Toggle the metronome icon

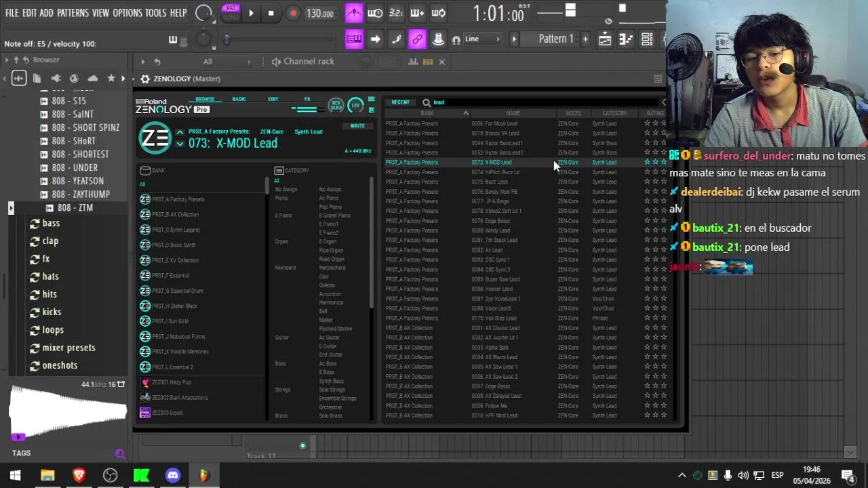coord(354,13)
